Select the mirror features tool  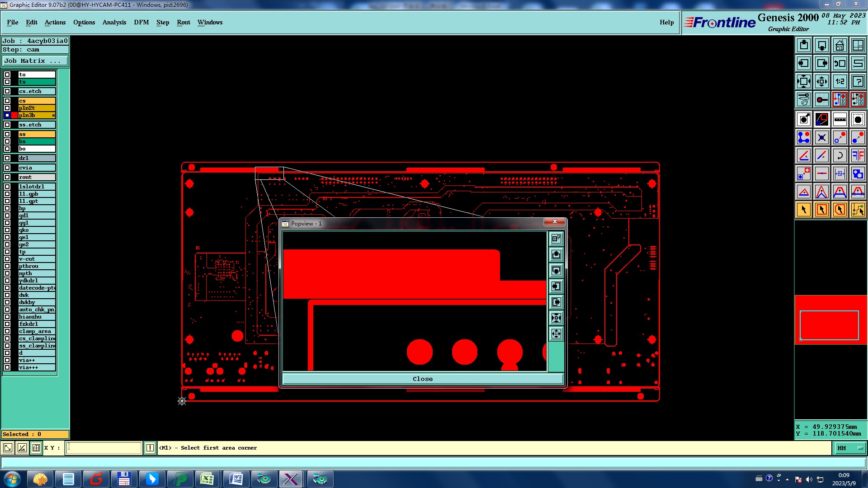pos(858,155)
